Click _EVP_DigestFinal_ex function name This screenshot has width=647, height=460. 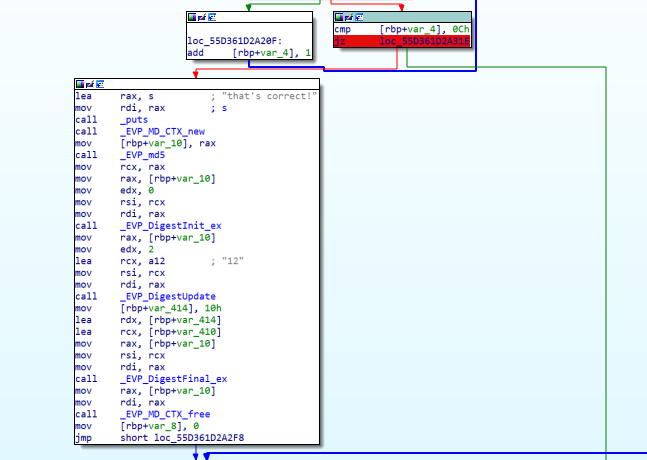[x=174, y=379]
